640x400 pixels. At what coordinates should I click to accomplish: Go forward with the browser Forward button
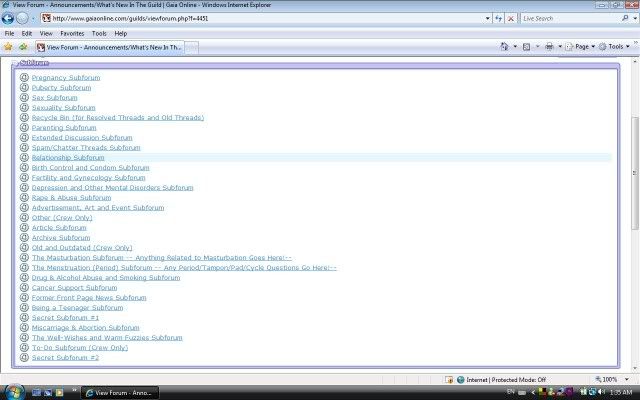23,18
